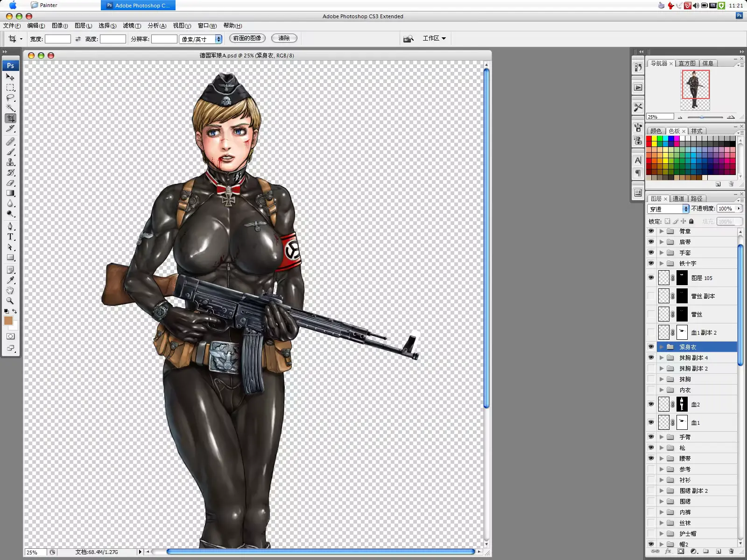Show the 蕾丝 副本 layer
747x560 pixels.
651,296
